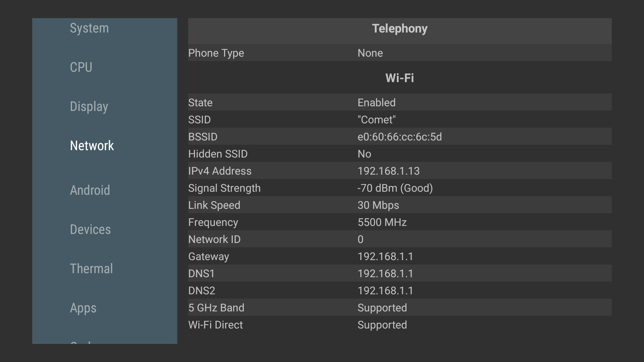Open the System section in sidebar
This screenshot has width=644, height=362.
pyautogui.click(x=89, y=28)
